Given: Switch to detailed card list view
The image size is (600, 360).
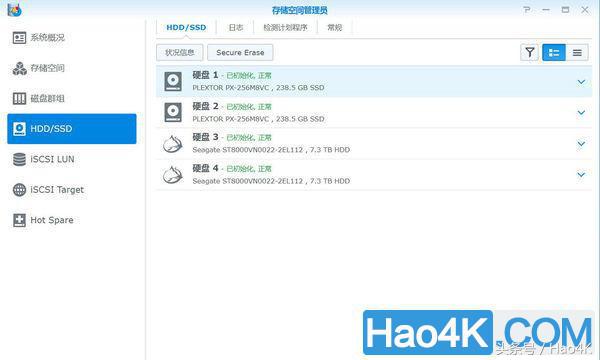Looking at the screenshot, I should pos(554,52).
